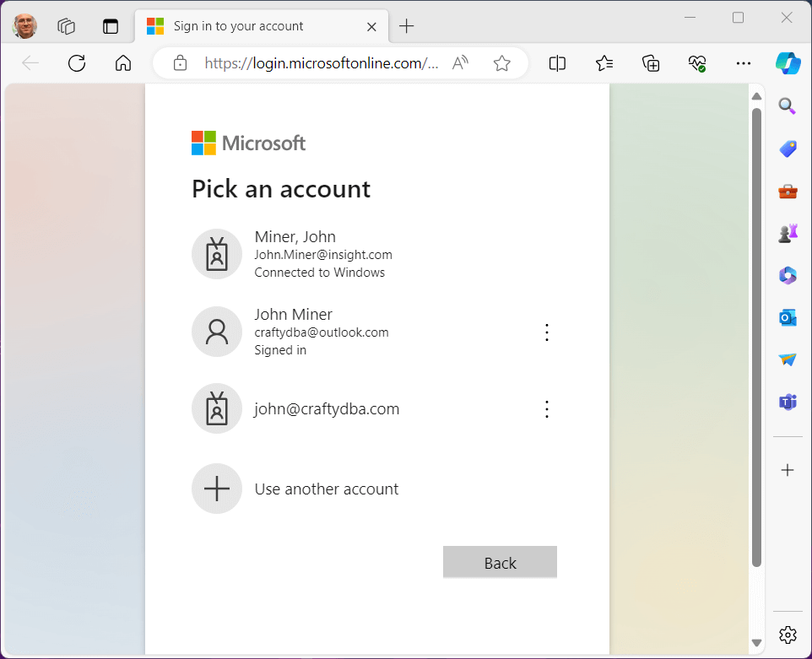Choose Use another account

pos(326,489)
